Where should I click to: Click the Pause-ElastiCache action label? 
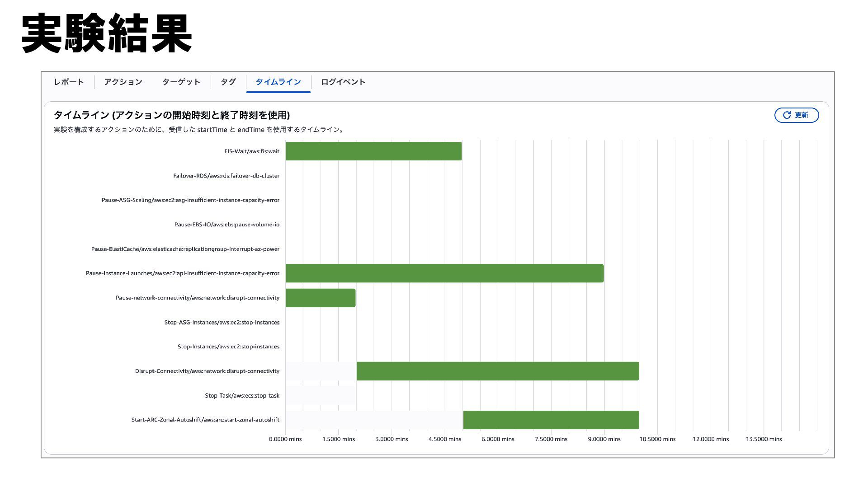(x=185, y=249)
